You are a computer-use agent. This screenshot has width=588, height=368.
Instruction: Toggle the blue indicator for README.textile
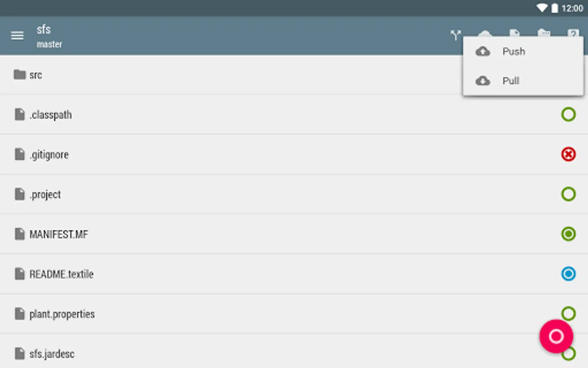click(x=568, y=274)
